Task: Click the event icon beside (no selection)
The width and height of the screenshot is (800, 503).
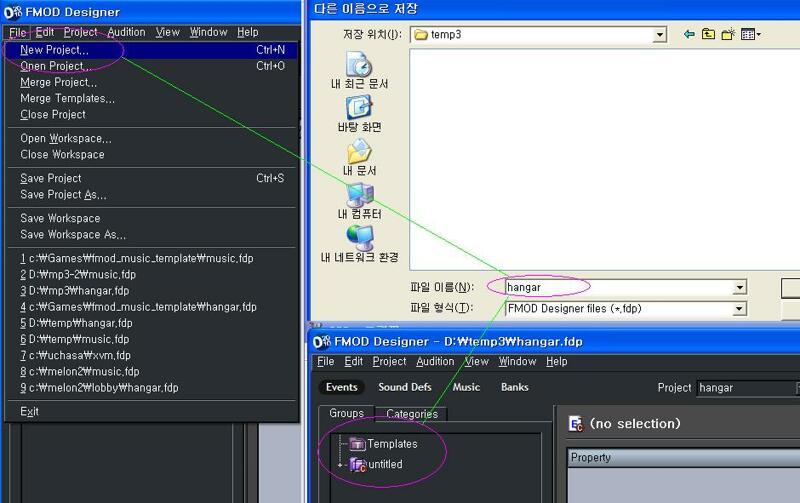Action: click(x=576, y=424)
